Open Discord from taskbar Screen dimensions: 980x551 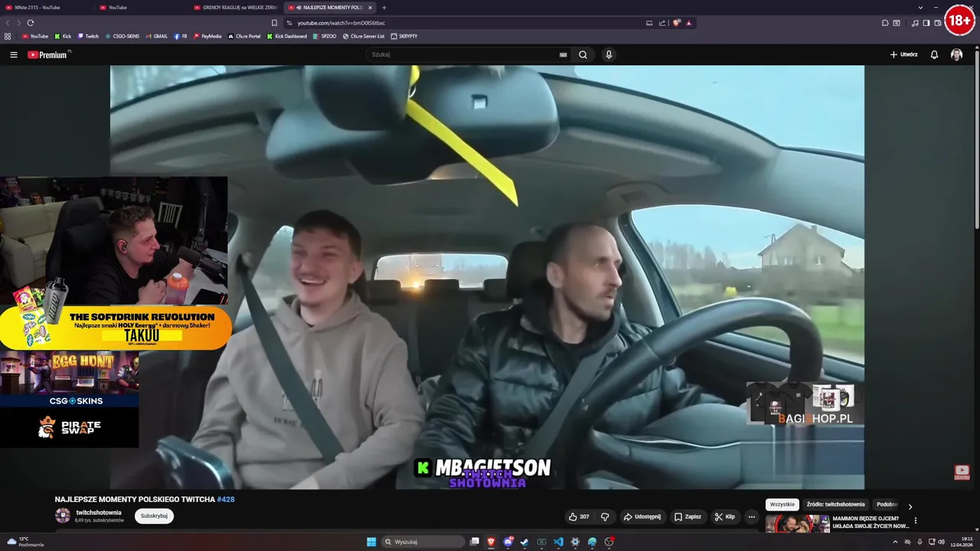508,542
